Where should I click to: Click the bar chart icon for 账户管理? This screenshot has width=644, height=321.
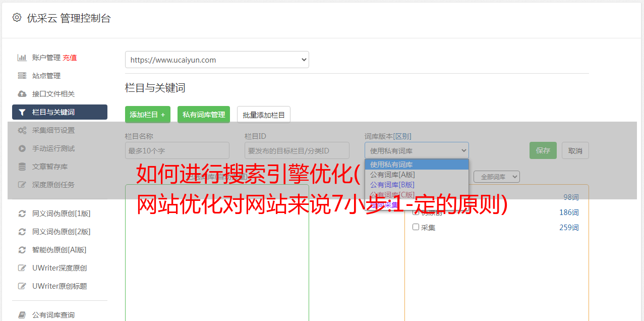(22, 58)
